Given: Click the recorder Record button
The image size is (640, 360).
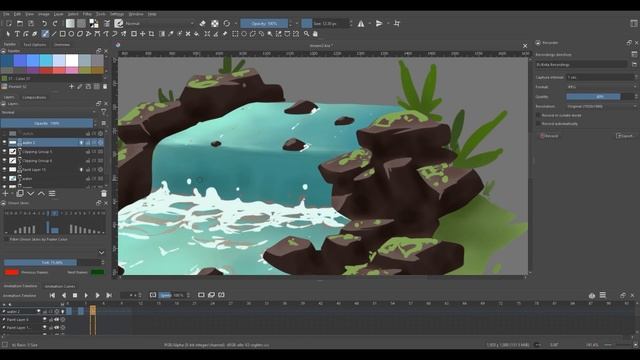Looking at the screenshot, I should coord(549,136).
